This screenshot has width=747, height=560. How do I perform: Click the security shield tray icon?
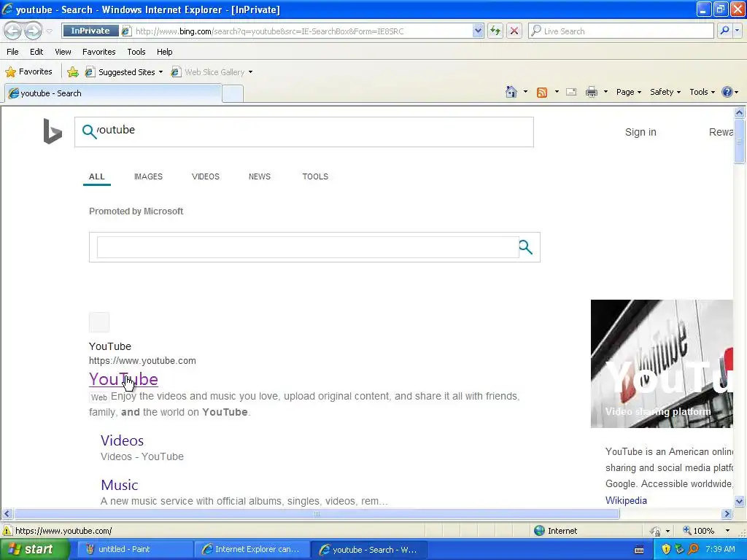(x=665, y=550)
